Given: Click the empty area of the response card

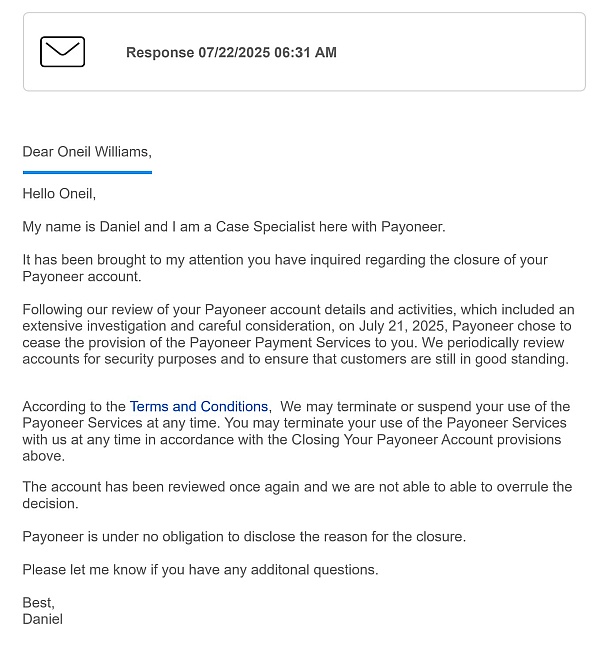Looking at the screenshot, I should [x=460, y=53].
